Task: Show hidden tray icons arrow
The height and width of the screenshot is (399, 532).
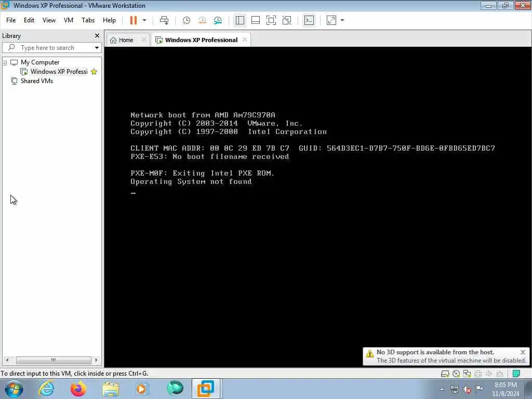Action: point(442,390)
